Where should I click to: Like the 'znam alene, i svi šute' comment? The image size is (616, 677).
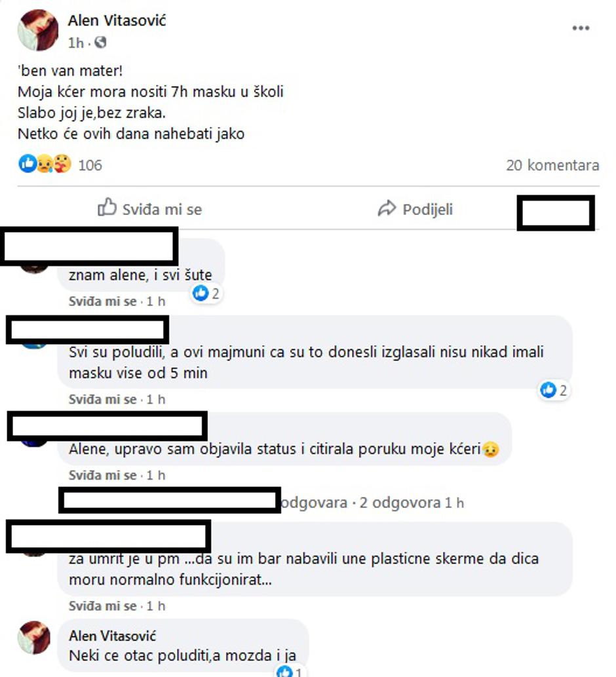coord(102,301)
